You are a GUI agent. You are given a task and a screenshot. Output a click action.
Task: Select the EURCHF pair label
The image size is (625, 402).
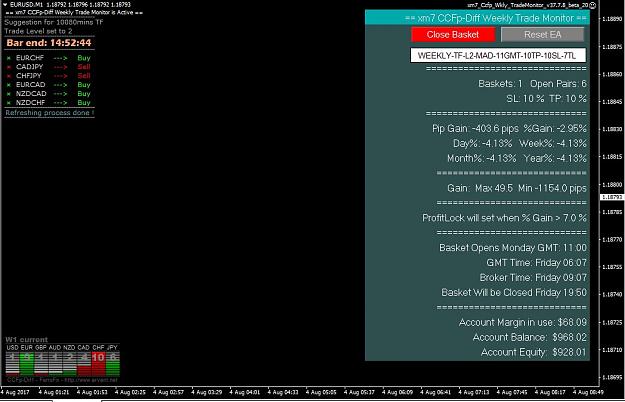tap(30, 58)
